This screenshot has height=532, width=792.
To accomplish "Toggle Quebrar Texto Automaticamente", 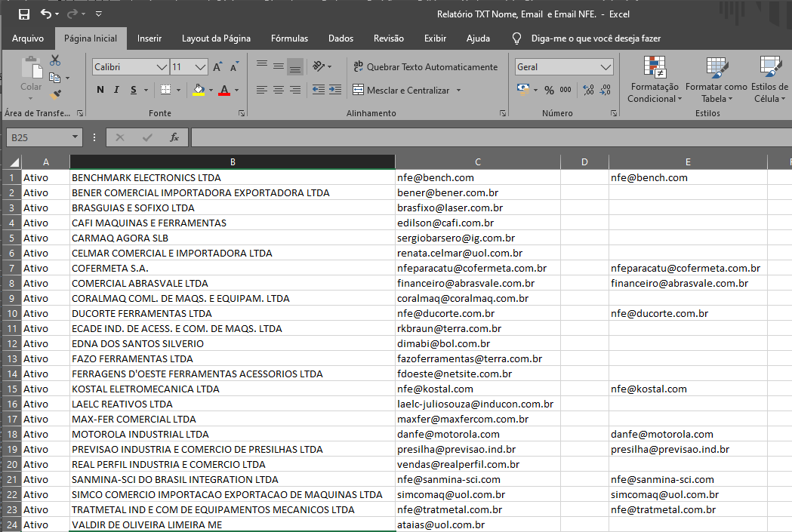I will click(425, 66).
